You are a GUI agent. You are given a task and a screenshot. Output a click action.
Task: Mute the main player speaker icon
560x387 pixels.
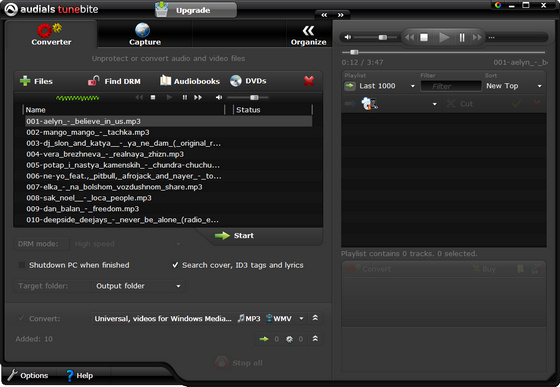[348, 37]
